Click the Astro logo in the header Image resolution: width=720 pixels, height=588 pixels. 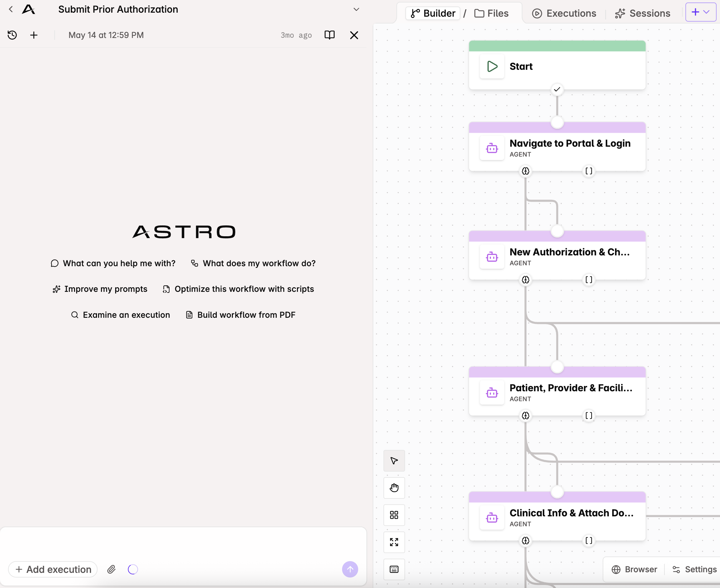tap(28, 10)
